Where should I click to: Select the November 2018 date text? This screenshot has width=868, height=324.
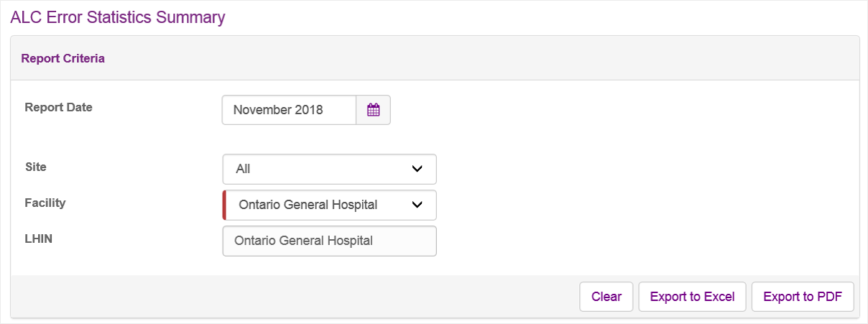point(278,110)
